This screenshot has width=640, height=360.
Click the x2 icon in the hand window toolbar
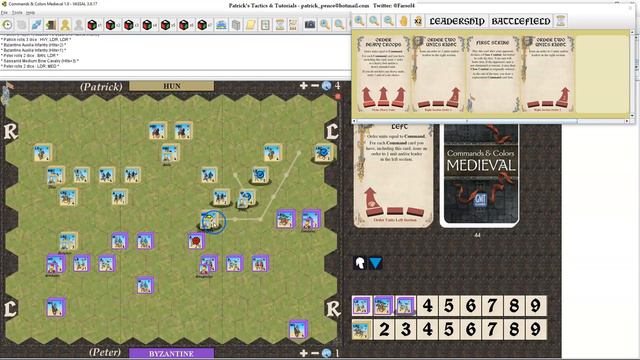pyautogui.click(x=418, y=21)
